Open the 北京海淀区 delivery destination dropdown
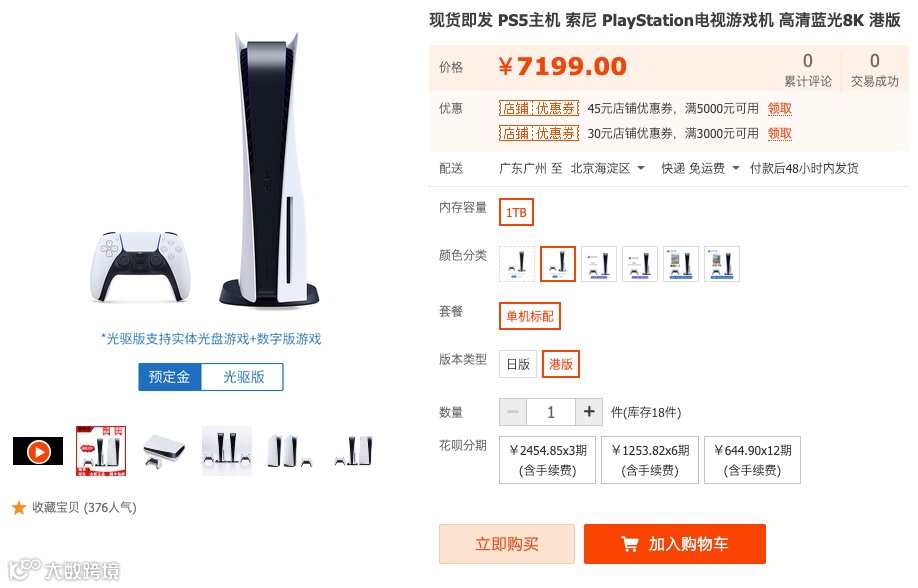Image resolution: width=918 pixels, height=588 pixels. click(608, 169)
